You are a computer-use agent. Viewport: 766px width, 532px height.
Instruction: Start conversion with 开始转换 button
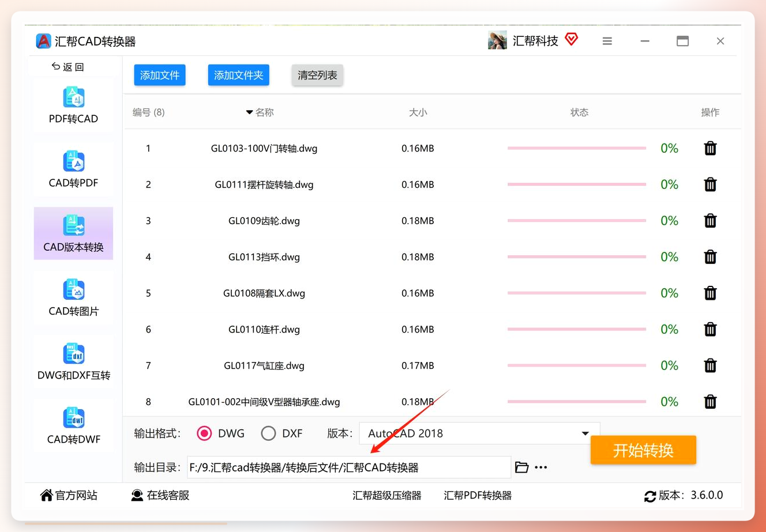[643, 450]
